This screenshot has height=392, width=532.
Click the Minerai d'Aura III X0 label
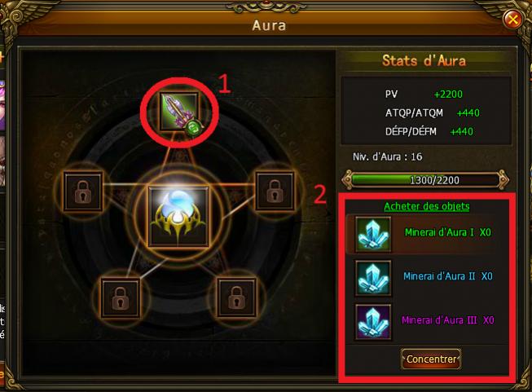pyautogui.click(x=448, y=320)
